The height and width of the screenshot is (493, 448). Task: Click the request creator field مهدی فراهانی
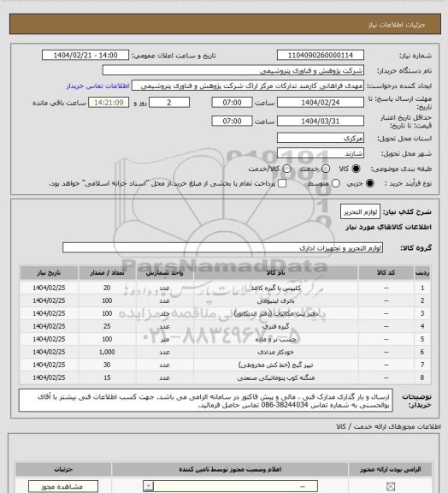pyautogui.click(x=248, y=86)
